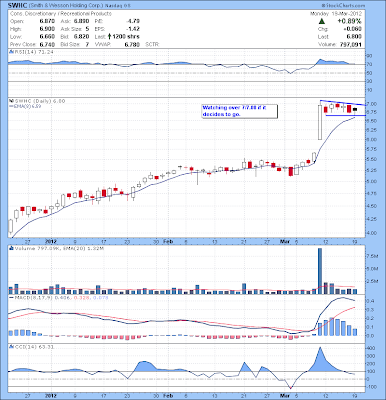Click the VWAP value 6.780
This screenshot has height=400, width=386.
(132, 44)
